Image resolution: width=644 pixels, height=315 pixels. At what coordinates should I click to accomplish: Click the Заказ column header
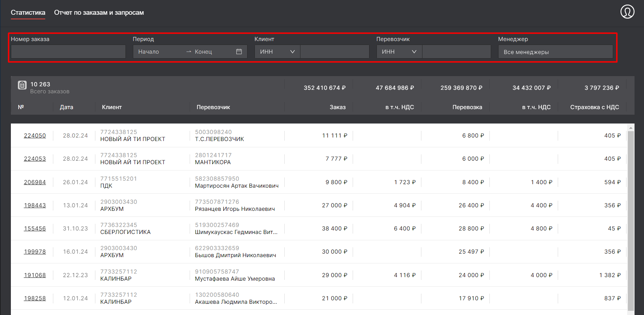coord(338,107)
